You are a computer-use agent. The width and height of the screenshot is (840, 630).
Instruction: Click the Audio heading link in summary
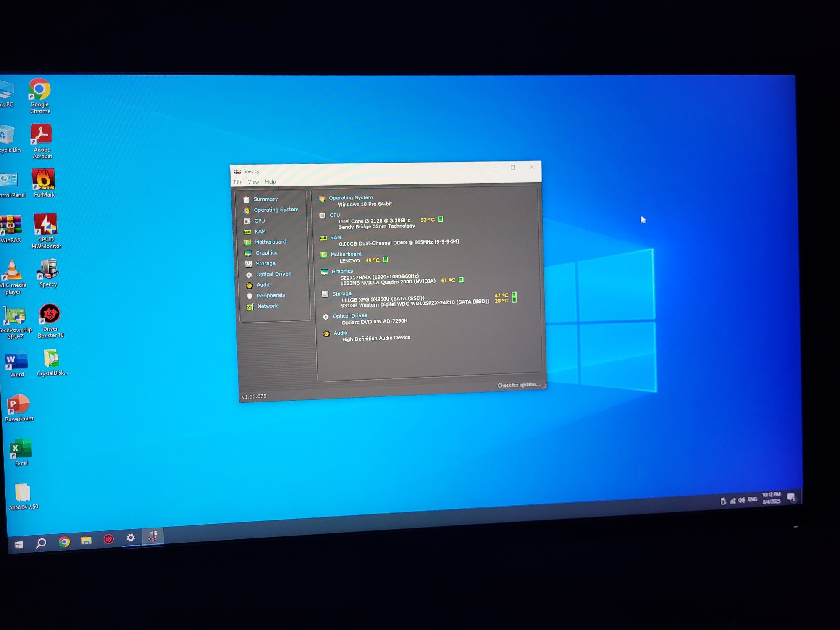(340, 333)
